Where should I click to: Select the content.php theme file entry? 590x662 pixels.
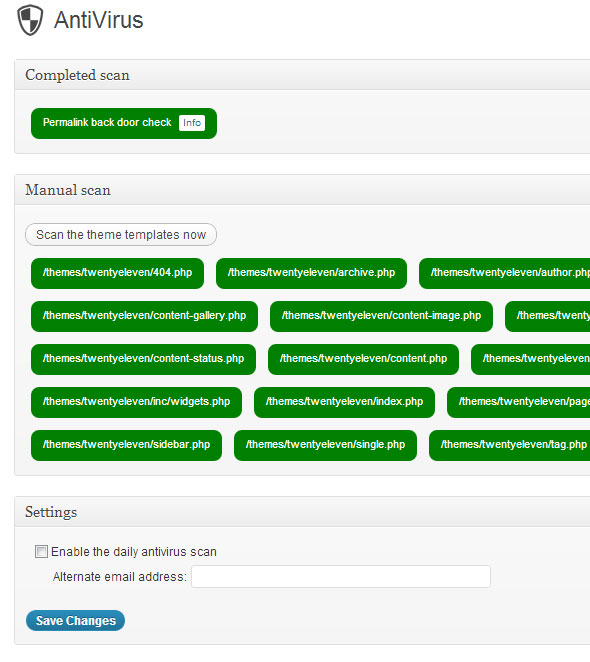click(363, 359)
